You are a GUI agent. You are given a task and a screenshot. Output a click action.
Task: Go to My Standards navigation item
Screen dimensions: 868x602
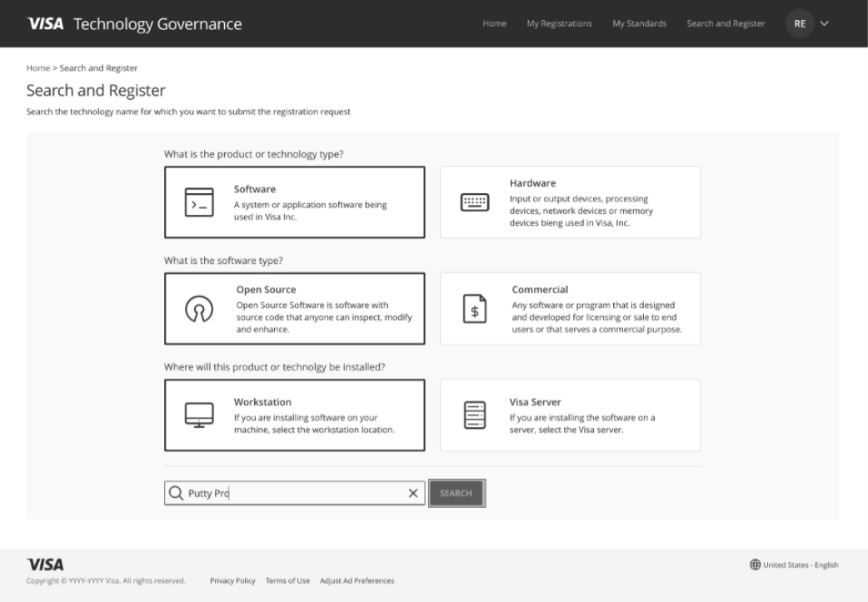(640, 24)
